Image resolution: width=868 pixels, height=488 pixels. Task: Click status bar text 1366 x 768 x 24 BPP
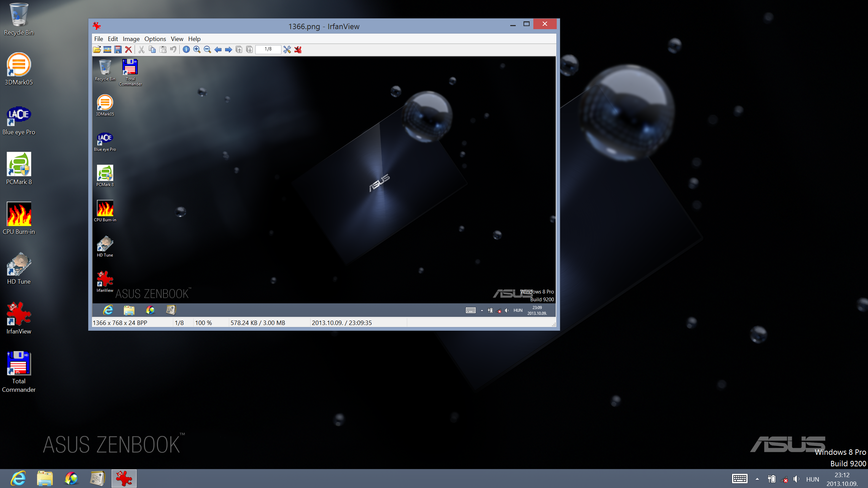click(x=120, y=323)
